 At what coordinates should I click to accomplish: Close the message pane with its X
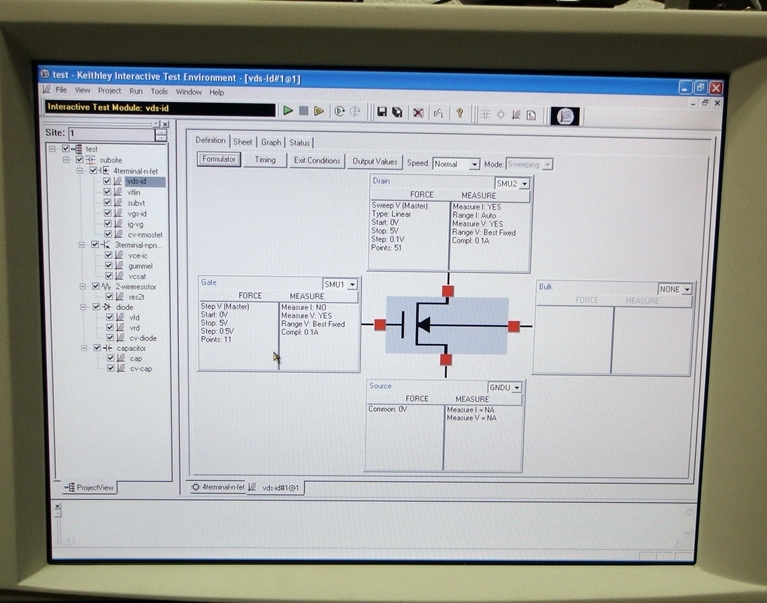tap(57, 506)
